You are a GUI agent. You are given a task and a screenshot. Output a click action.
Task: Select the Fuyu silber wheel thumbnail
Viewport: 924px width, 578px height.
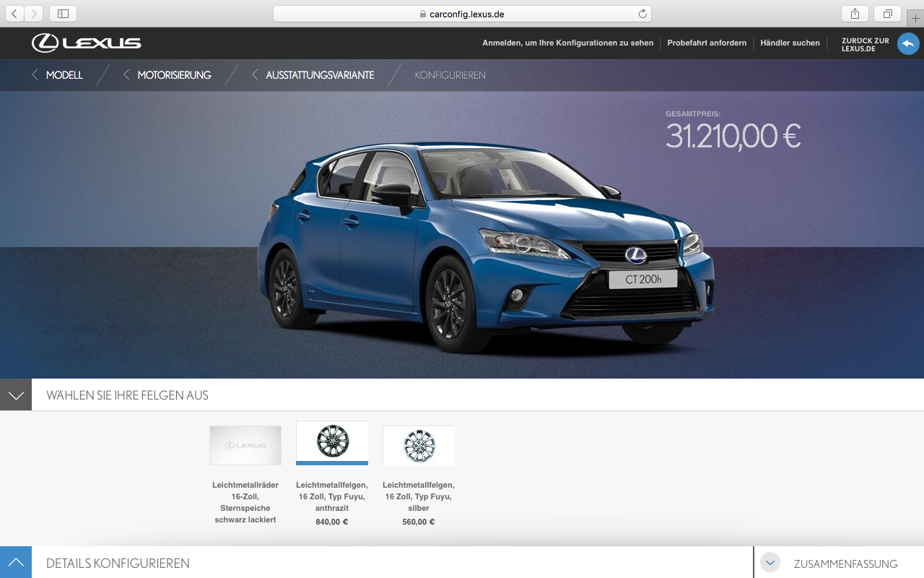(x=419, y=445)
